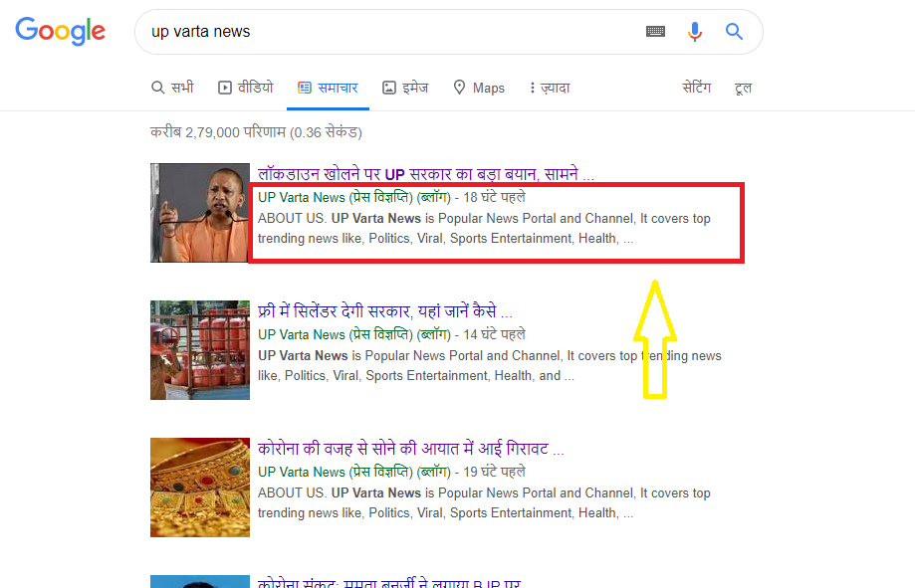Open the कोरोना की वजह से सोने headline
This screenshot has height=588, width=915.
tap(411, 448)
